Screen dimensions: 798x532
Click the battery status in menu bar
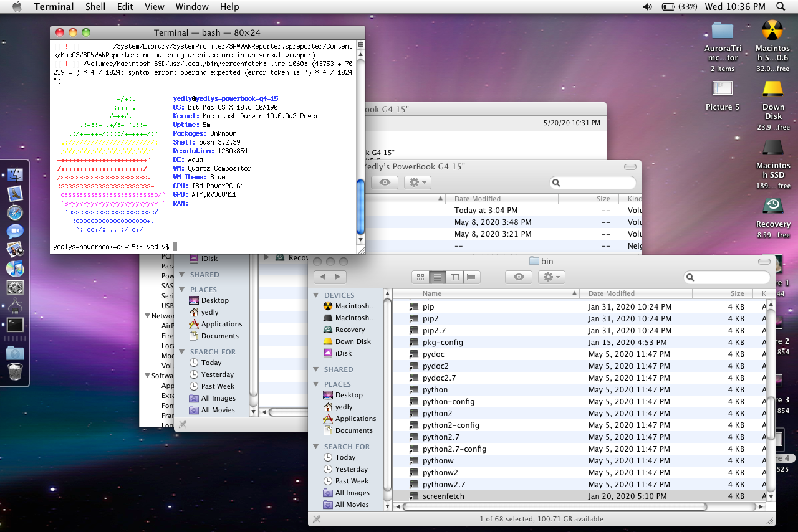(x=679, y=7)
